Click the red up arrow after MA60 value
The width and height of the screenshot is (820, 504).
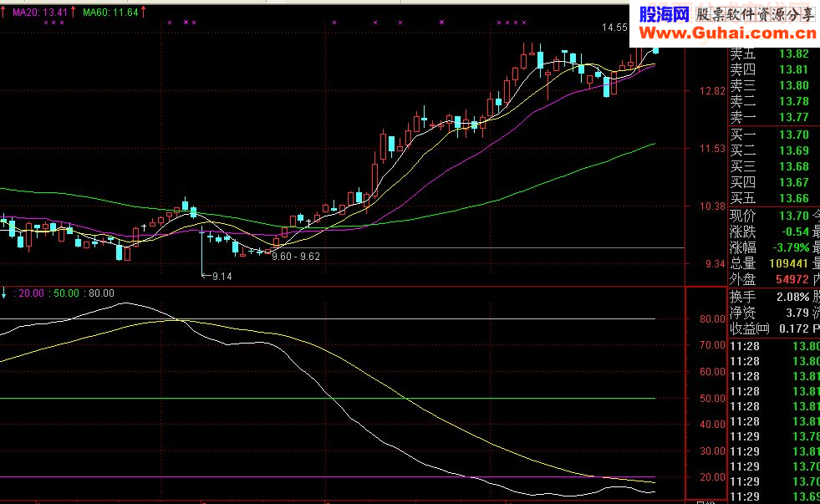pos(143,12)
